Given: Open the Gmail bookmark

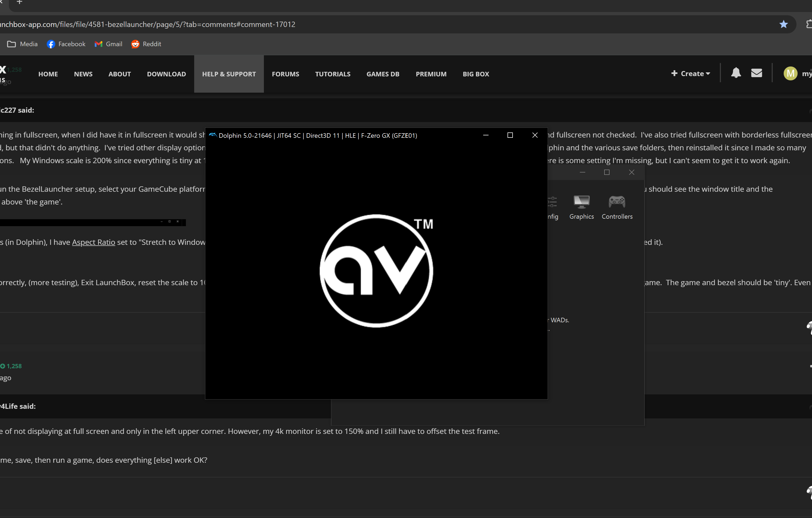Looking at the screenshot, I should pos(108,44).
